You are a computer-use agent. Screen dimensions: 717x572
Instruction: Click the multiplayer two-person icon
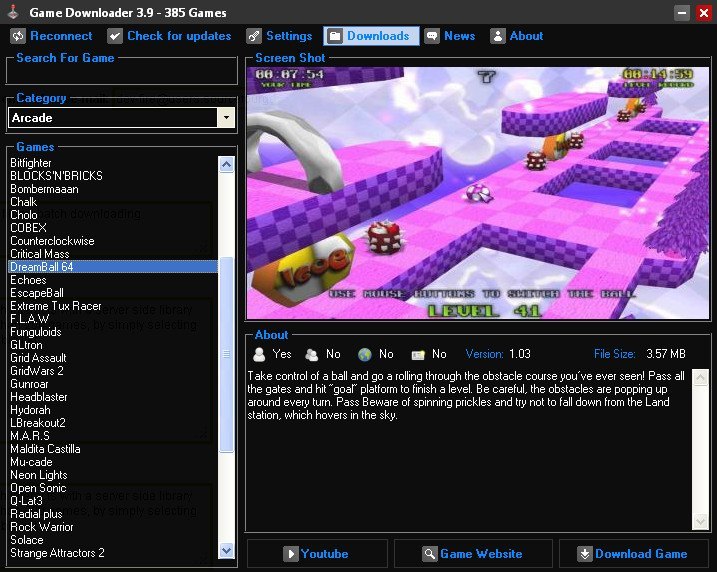pos(312,355)
